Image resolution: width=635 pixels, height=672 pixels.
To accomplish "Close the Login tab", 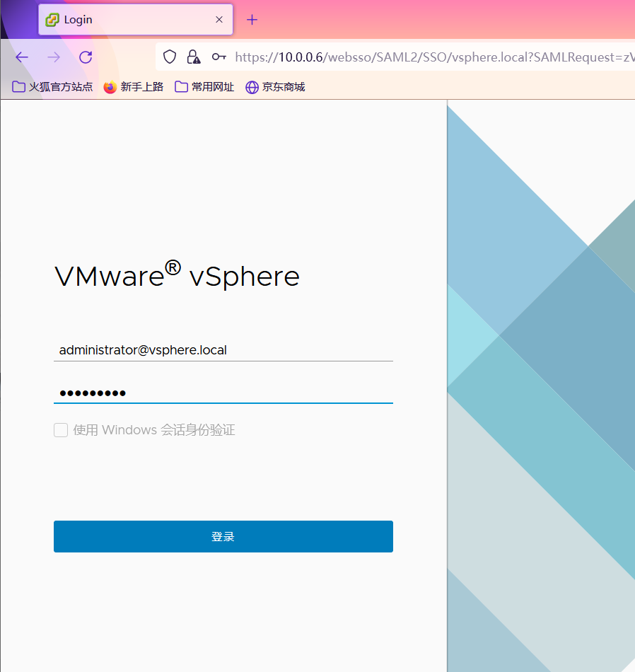I will (219, 19).
